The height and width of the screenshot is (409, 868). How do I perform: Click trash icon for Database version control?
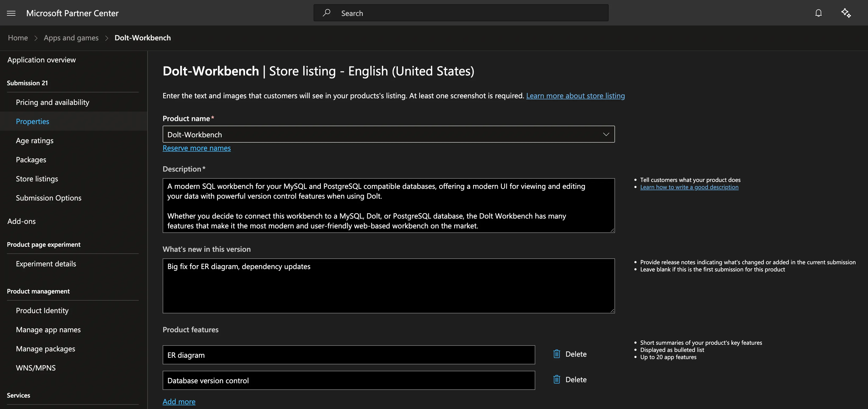(x=557, y=380)
